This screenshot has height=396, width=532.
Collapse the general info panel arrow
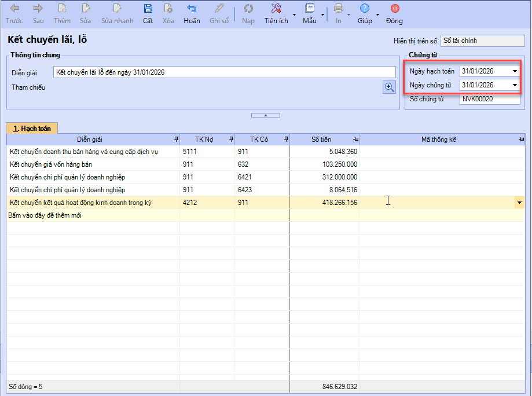click(266, 115)
